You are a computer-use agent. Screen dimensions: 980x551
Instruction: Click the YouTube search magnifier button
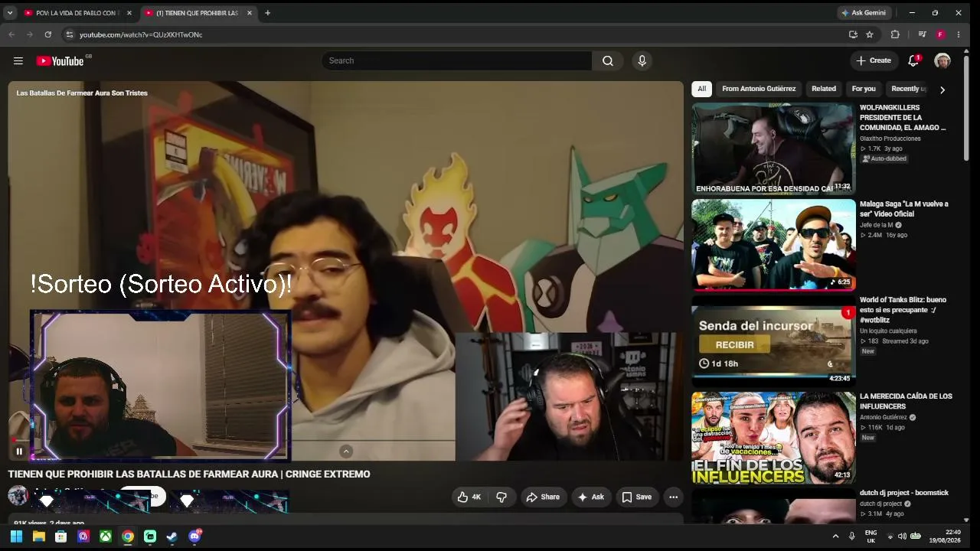pos(608,60)
